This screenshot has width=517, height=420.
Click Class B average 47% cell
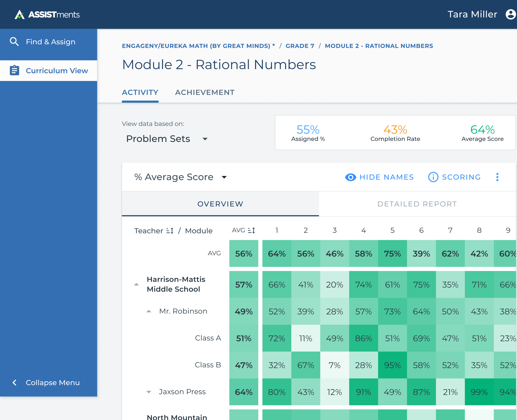click(244, 365)
